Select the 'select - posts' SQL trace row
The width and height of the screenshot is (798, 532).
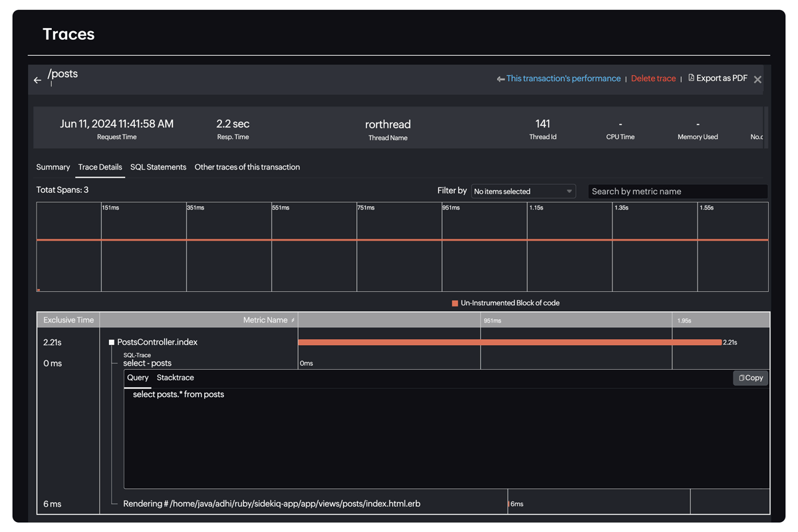[x=146, y=362]
